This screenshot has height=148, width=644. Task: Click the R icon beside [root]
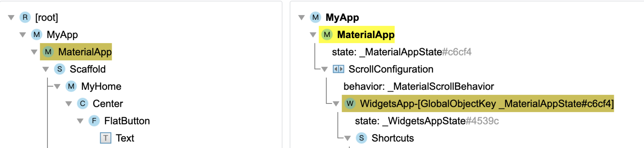pyautogui.click(x=25, y=17)
